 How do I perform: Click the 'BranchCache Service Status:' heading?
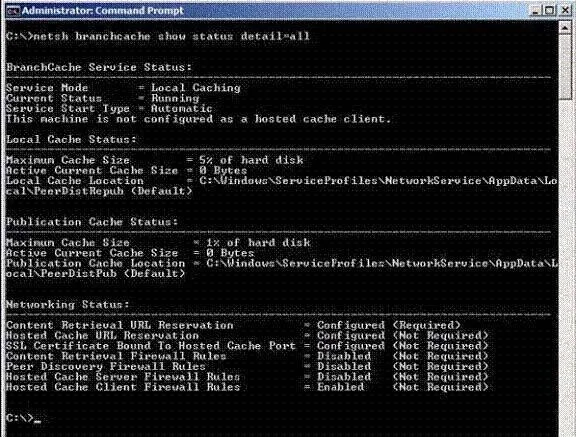point(99,67)
